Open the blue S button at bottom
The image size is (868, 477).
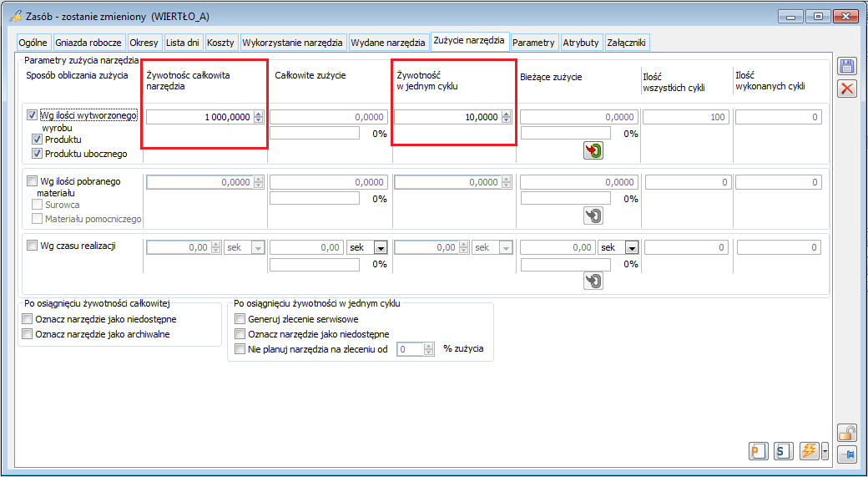(x=784, y=451)
